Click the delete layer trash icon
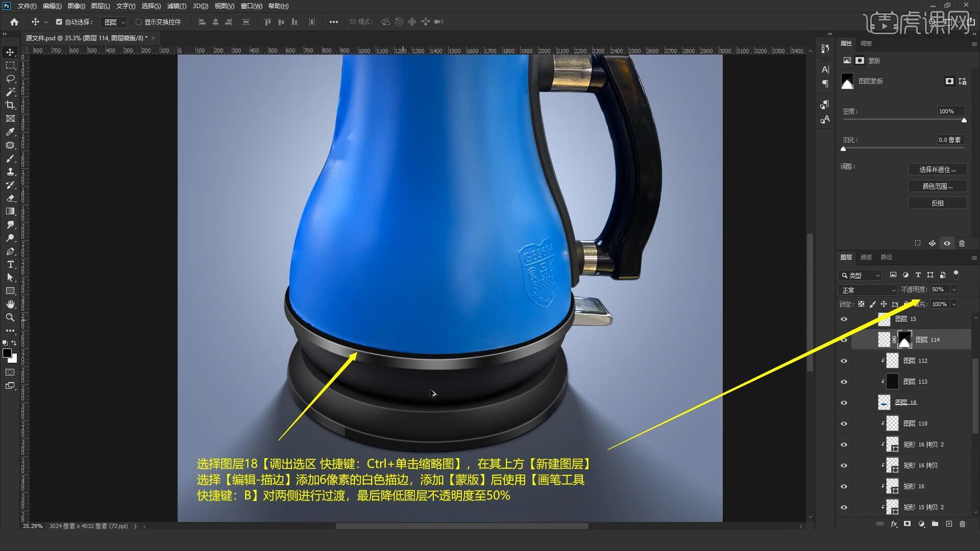Image resolution: width=980 pixels, height=551 pixels. point(962,524)
